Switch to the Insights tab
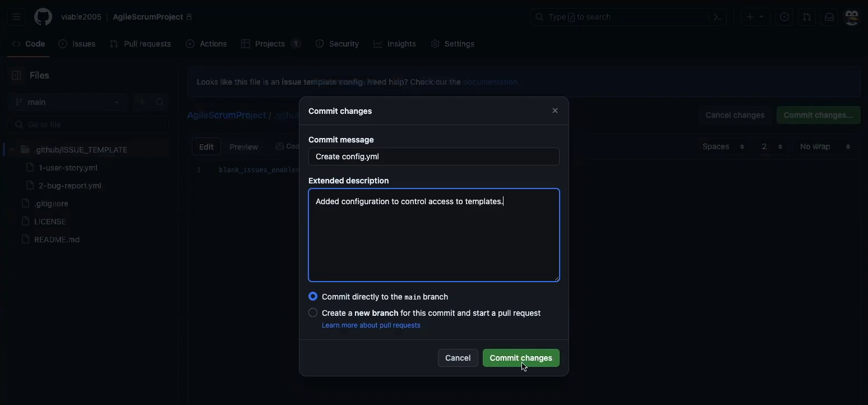 pyautogui.click(x=395, y=44)
